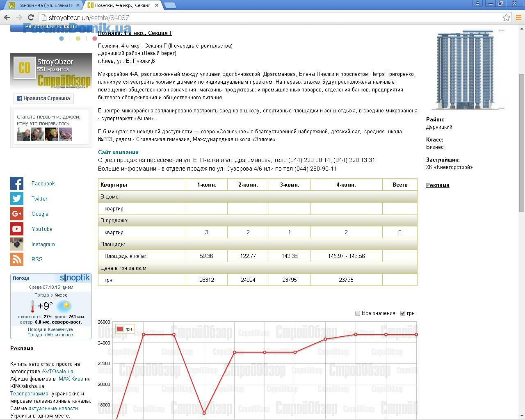This screenshot has width=525, height=420.
Task: Click the RSS feed icon
Action: (x=17, y=260)
